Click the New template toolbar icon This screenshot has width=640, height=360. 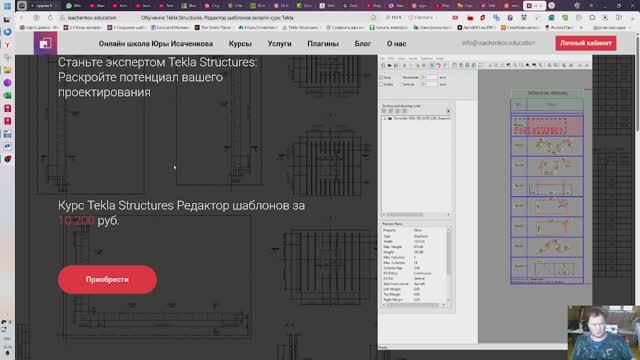[383, 65]
